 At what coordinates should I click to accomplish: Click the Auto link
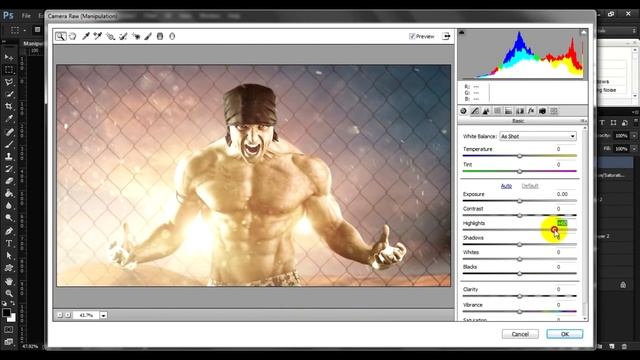(x=506, y=186)
